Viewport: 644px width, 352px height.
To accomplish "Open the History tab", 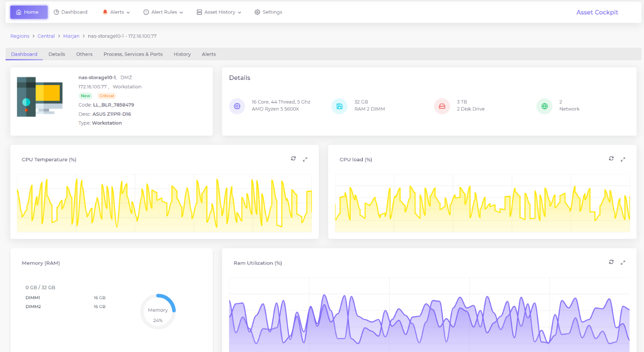I will click(x=182, y=54).
